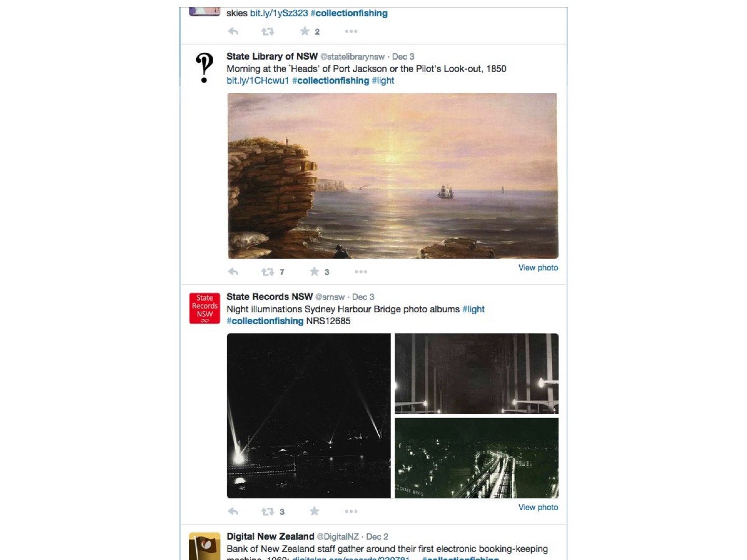Open more options on the topmost tweet
Screen dimensions: 747x560
tap(351, 32)
